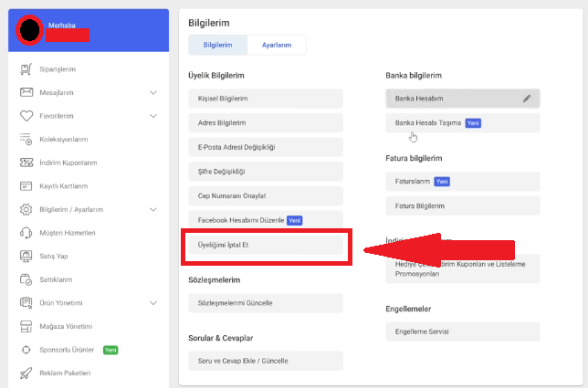Screen dimensions: 588x389
Task: Expand the Favorilerim submenu chevron
Action: tap(153, 116)
